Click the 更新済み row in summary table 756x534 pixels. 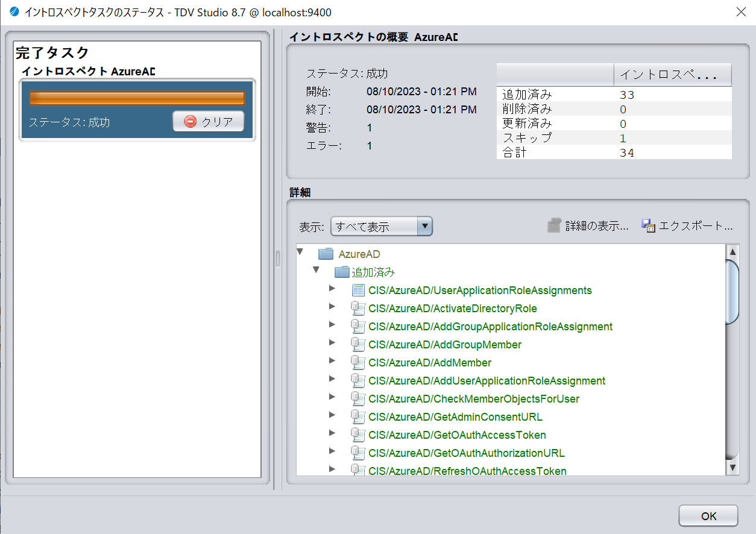614,123
